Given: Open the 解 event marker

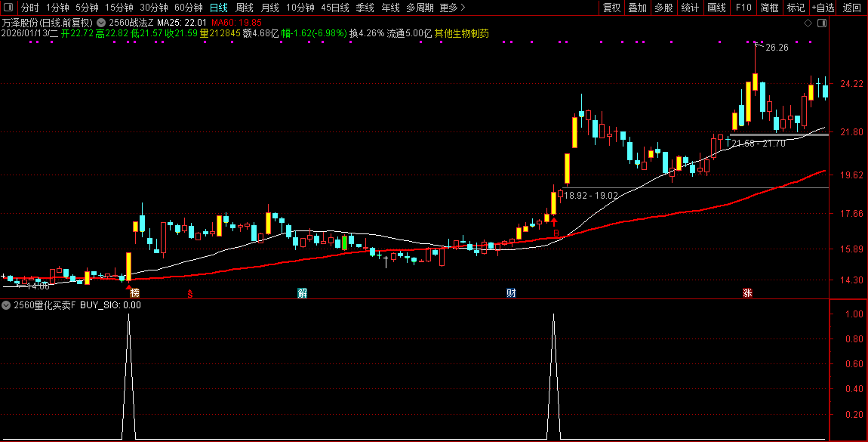Looking at the screenshot, I should click(x=302, y=293).
